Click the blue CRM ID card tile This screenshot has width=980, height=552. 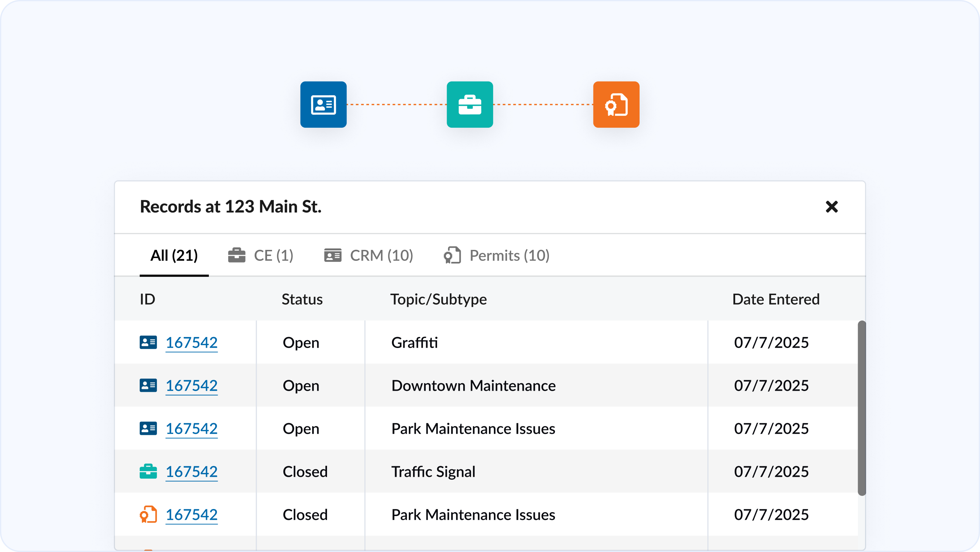coord(323,104)
